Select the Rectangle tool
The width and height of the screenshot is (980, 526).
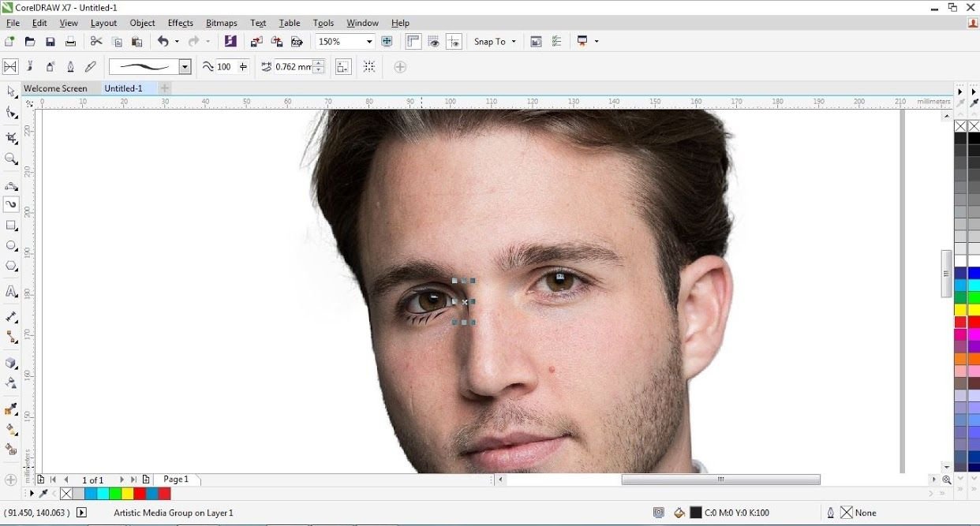coord(11,226)
